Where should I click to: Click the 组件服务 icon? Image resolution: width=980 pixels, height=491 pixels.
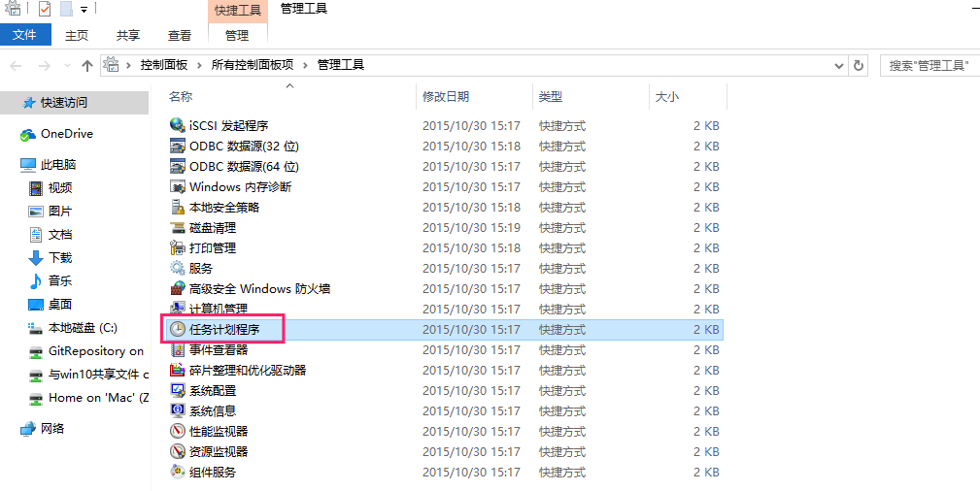coord(178,472)
